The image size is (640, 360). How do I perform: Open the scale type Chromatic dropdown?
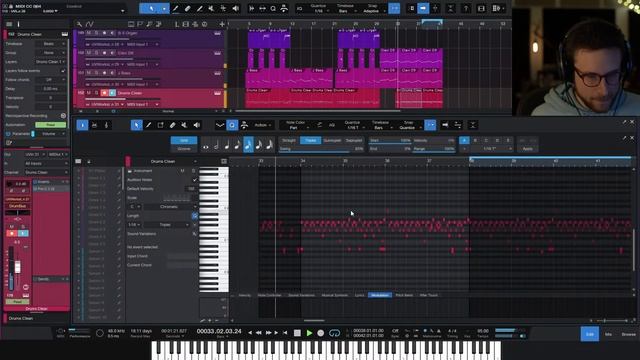[170, 207]
